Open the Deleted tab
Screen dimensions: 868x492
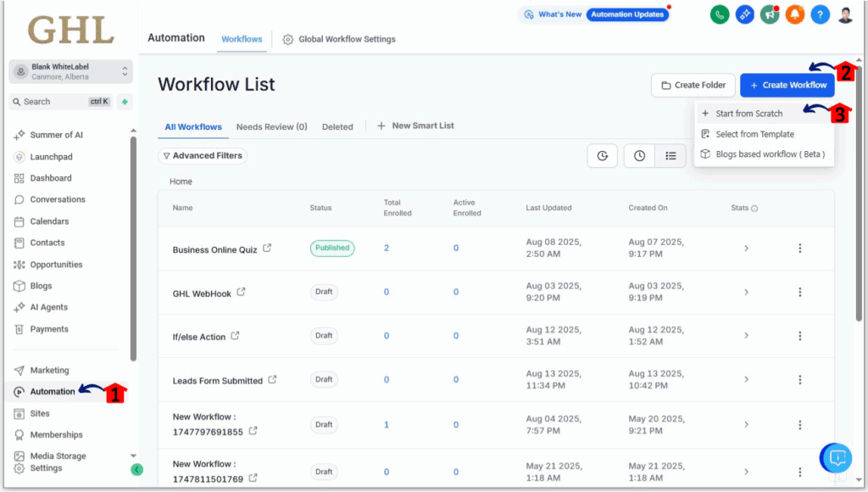pos(337,127)
